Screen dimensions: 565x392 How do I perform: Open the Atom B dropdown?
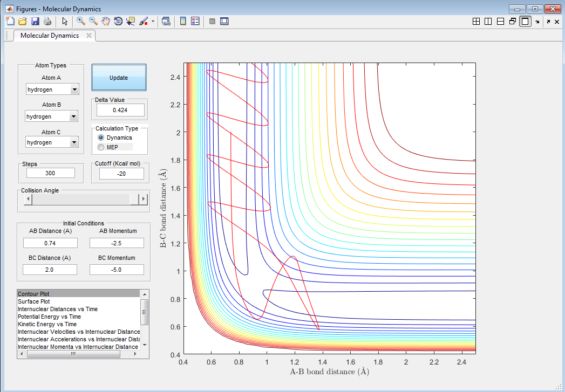point(74,116)
